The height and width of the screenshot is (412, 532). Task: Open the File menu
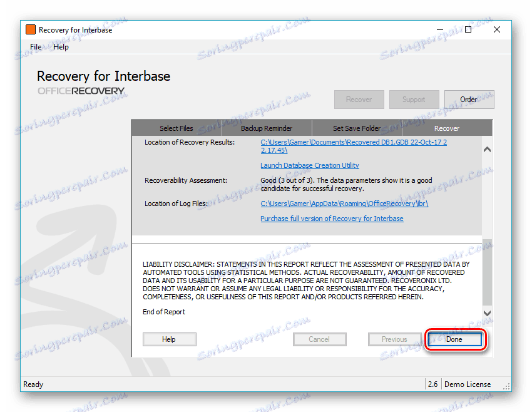pos(36,47)
